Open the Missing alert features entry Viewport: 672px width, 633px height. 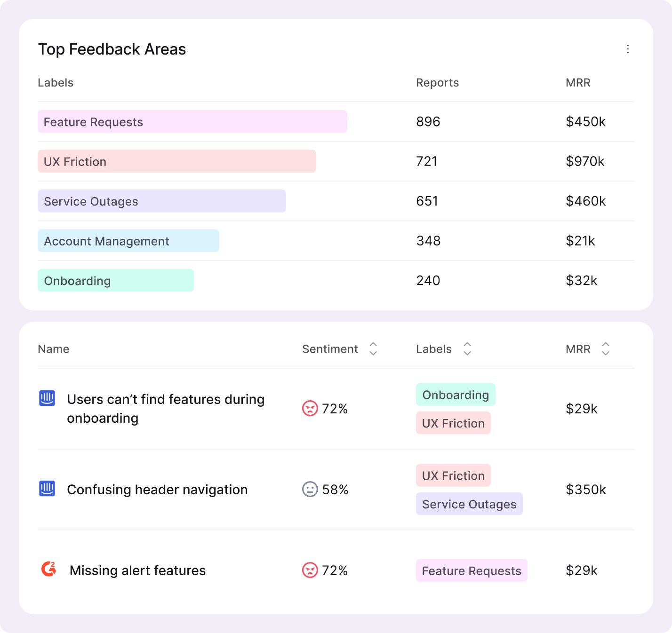pos(137,570)
